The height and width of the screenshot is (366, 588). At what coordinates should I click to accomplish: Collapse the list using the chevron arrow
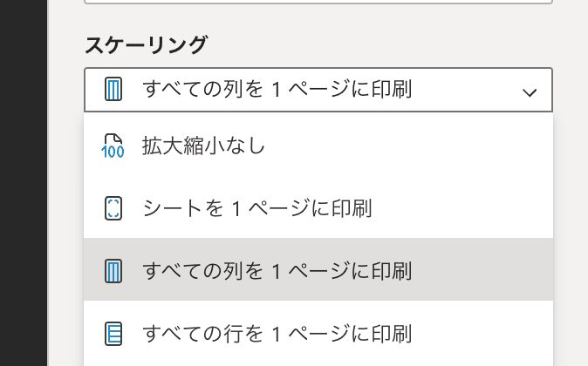[x=530, y=92]
